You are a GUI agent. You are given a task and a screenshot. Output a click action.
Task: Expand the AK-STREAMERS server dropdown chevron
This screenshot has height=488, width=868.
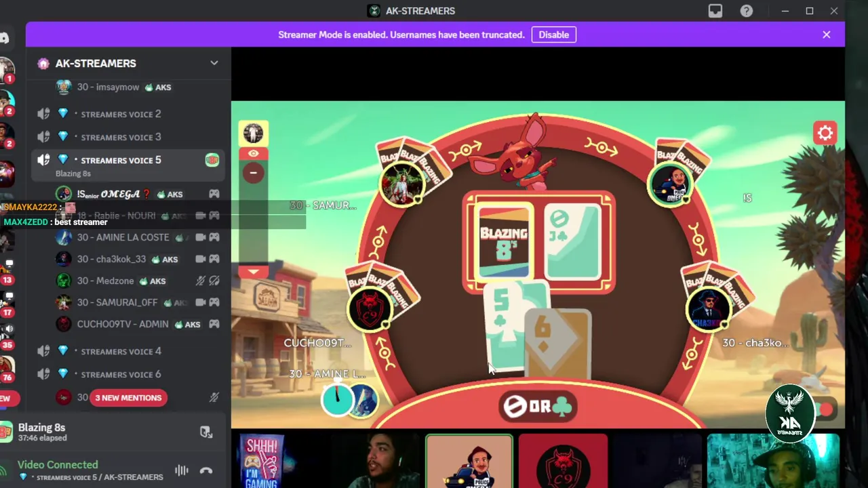(x=214, y=63)
